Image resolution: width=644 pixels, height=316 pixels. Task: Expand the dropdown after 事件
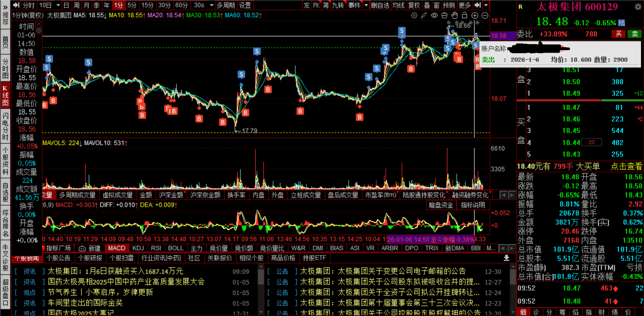[366, 5]
